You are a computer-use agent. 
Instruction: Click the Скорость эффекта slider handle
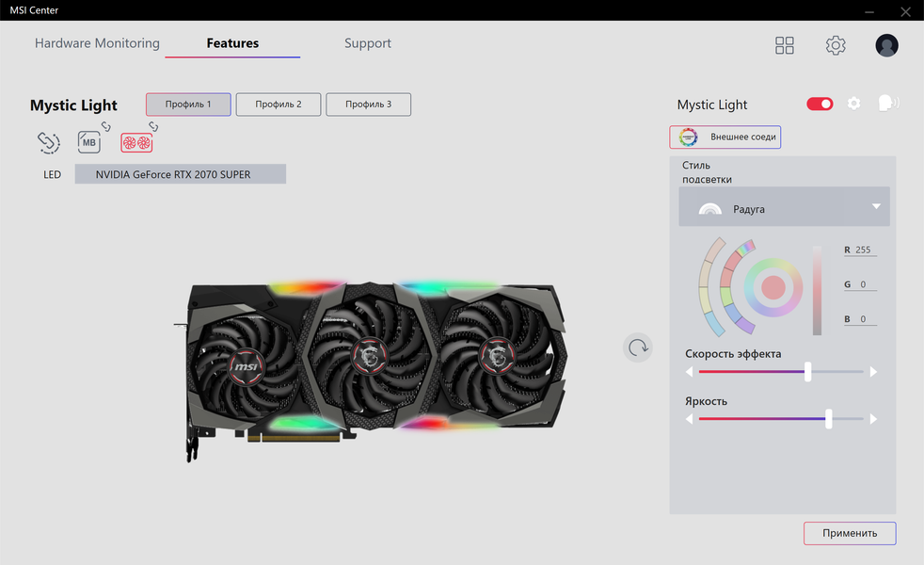point(808,372)
